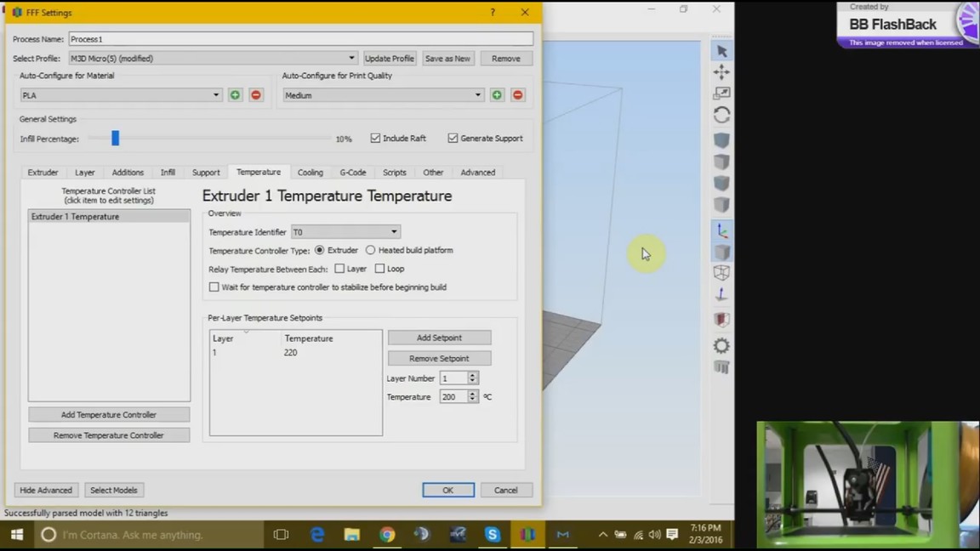Choose the scale tool icon

click(x=721, y=94)
